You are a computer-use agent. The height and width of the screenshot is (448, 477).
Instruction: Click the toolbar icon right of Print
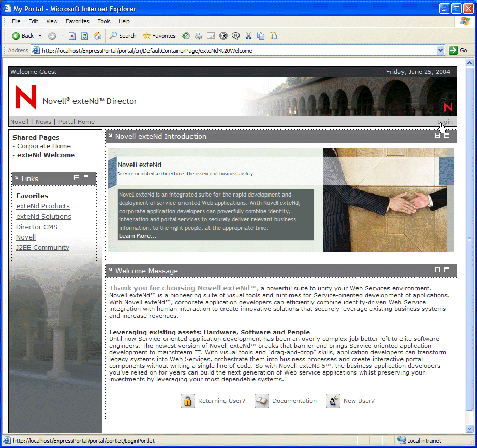(211, 36)
